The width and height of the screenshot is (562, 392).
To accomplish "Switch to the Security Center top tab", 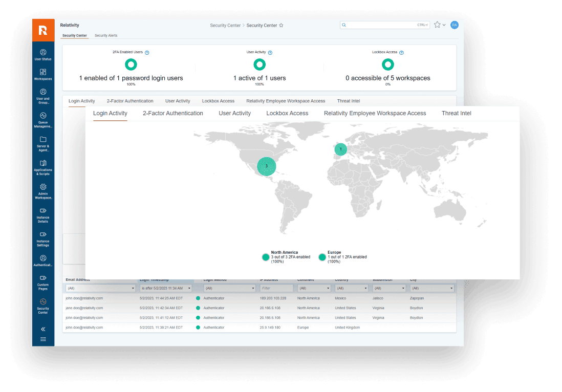I will click(75, 35).
